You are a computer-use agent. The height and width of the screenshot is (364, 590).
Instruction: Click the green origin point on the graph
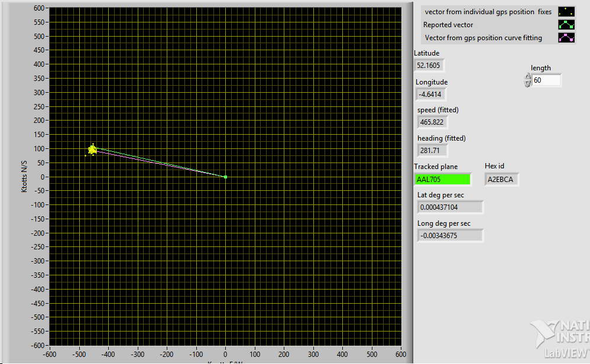(x=225, y=177)
